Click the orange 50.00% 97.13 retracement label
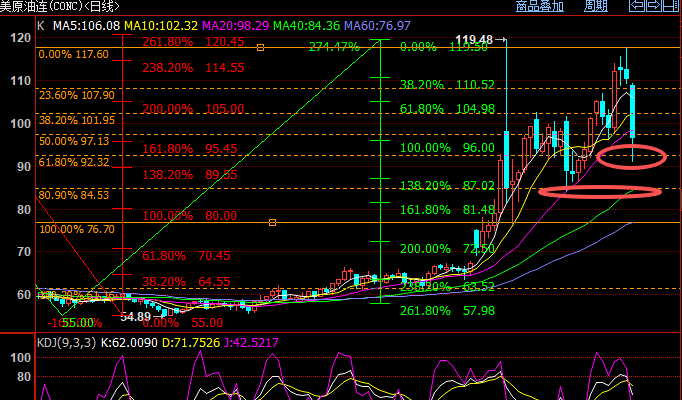Image resolution: width=682 pixels, height=400 pixels. tap(76, 141)
